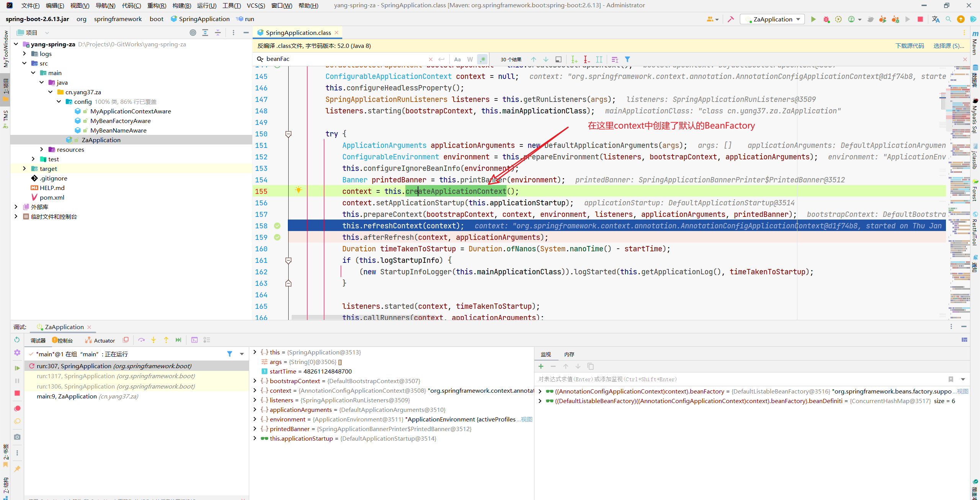This screenshot has height=500, width=980.
Task: Click the SpringApplication breadcrumb
Action: pyautogui.click(x=200, y=19)
